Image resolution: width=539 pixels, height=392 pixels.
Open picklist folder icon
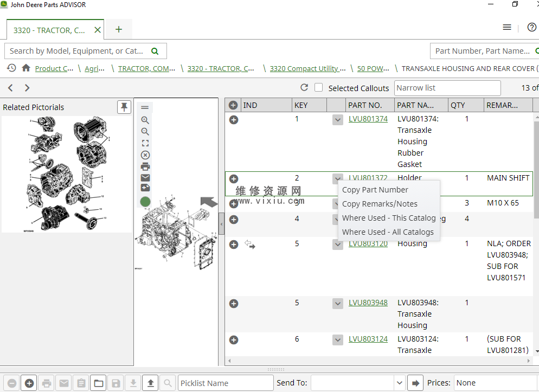(x=99, y=383)
